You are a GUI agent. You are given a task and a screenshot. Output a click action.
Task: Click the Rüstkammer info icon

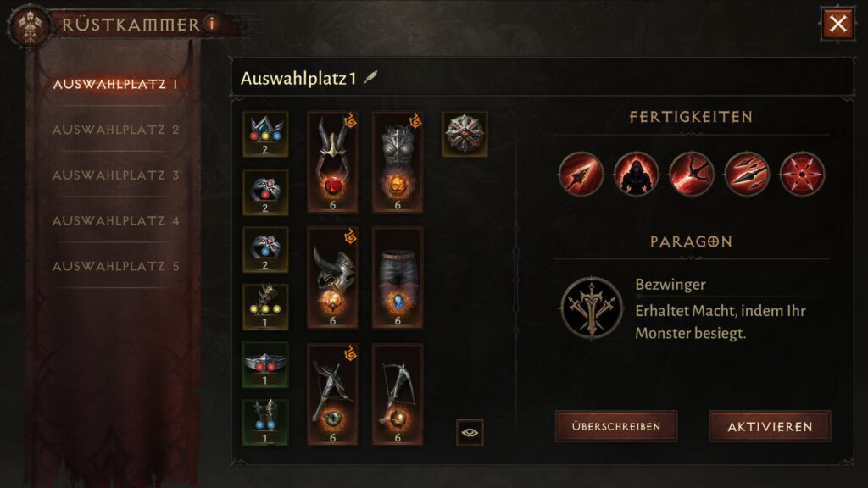[212, 23]
